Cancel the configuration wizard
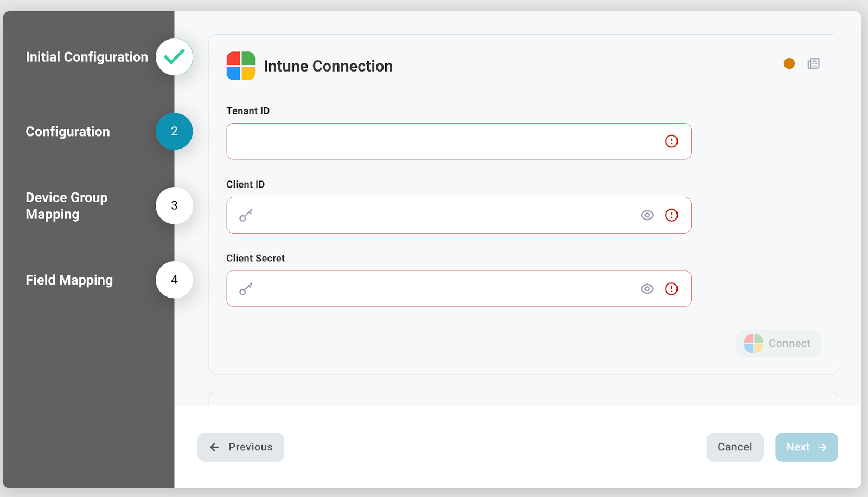Screen dimensions: 868x497 point(735,447)
